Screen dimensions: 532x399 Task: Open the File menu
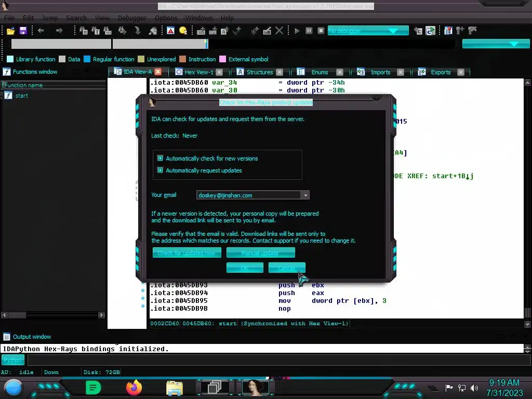pos(9,18)
